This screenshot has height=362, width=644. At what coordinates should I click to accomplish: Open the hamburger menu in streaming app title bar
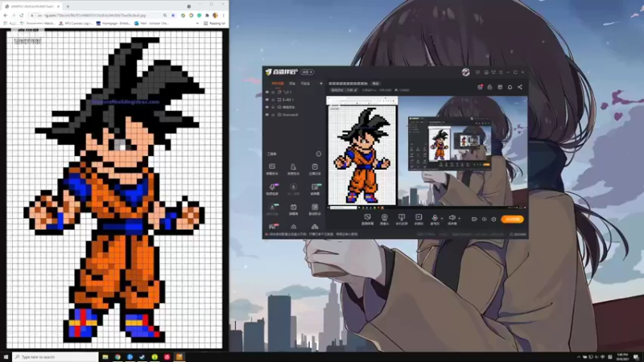pyautogui.click(x=501, y=72)
